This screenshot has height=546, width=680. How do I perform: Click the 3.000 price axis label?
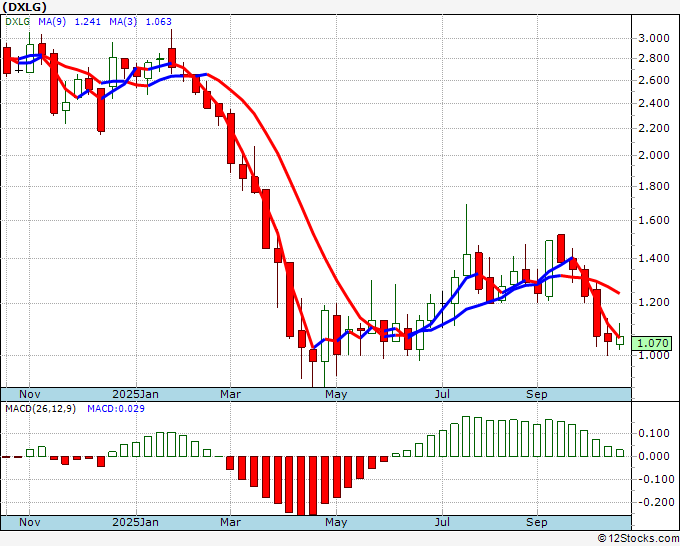[x=653, y=38]
